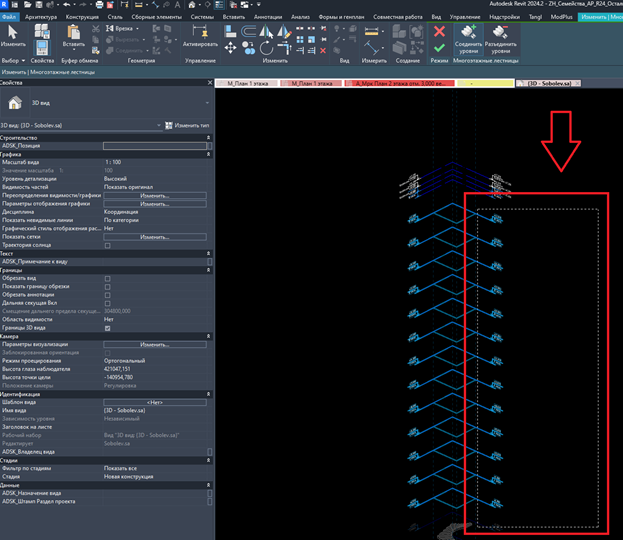Select the Rotate tool icon
Screen dimensions: 623x540
click(x=266, y=48)
